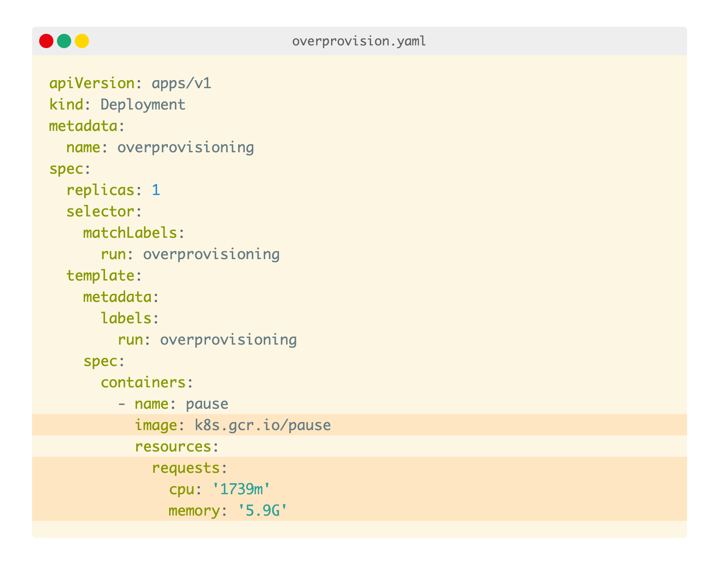Viewport: 728px width, 569px height.
Task: Click the containers key
Action: point(143,382)
